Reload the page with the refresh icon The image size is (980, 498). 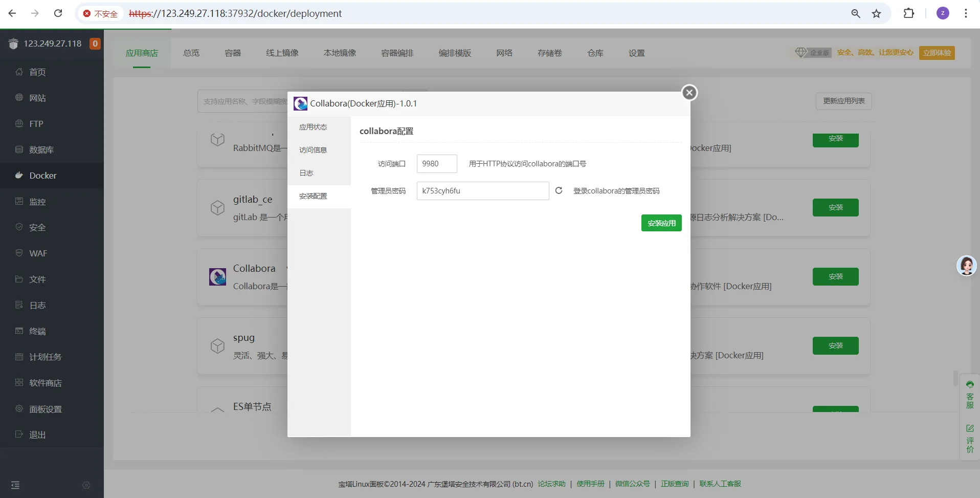point(58,13)
